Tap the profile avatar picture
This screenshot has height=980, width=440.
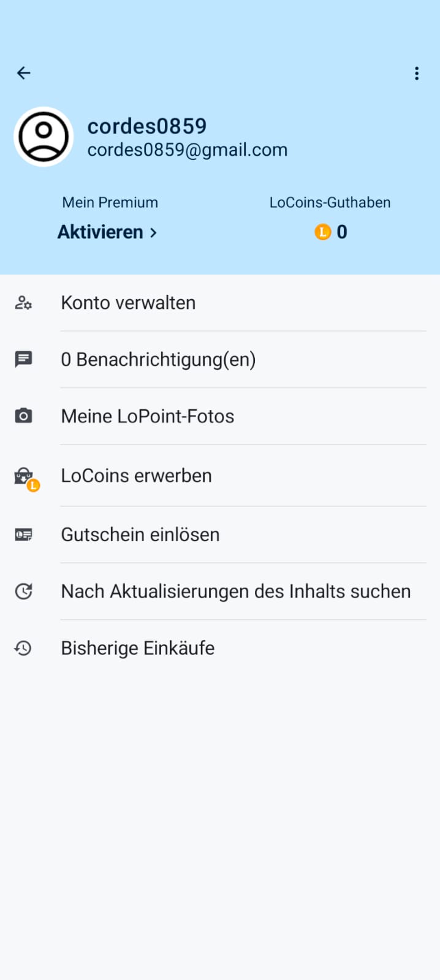tap(44, 137)
